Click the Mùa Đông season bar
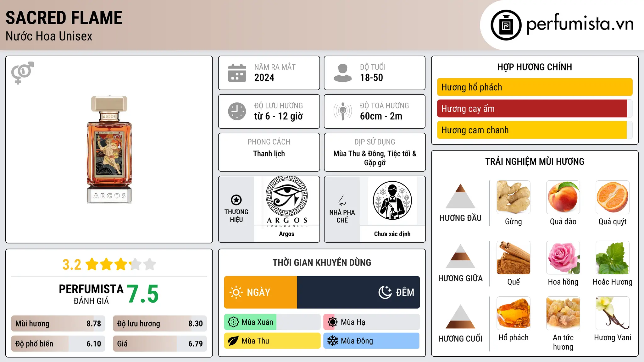The image size is (644, 362). [372, 341]
